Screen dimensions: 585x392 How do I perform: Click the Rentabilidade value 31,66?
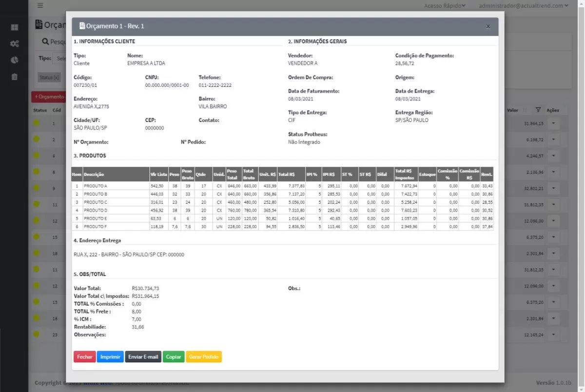[x=138, y=327]
